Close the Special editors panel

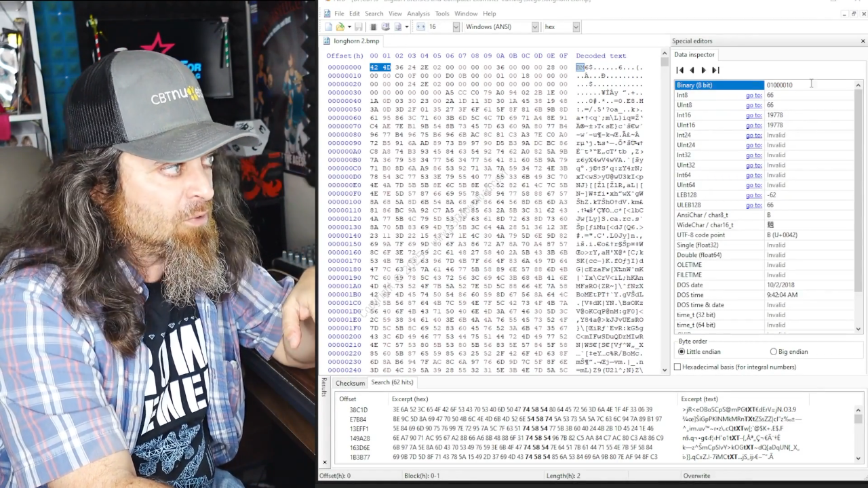863,41
